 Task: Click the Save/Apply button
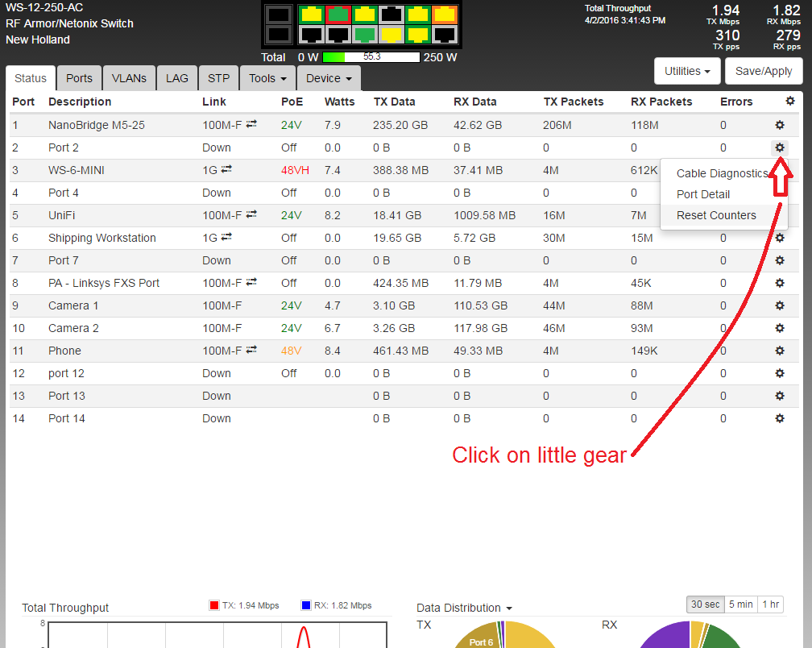764,71
